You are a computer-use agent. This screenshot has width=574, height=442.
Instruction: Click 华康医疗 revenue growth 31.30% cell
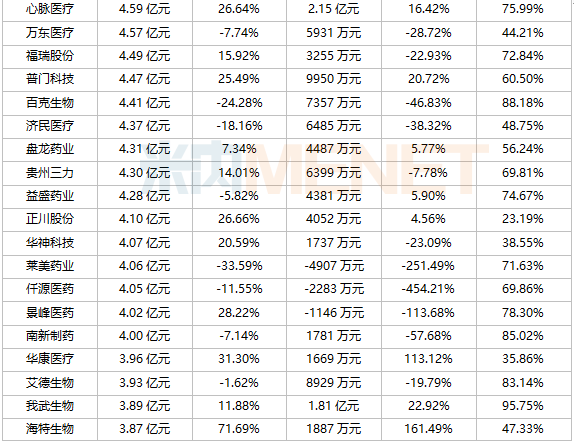[239, 359]
